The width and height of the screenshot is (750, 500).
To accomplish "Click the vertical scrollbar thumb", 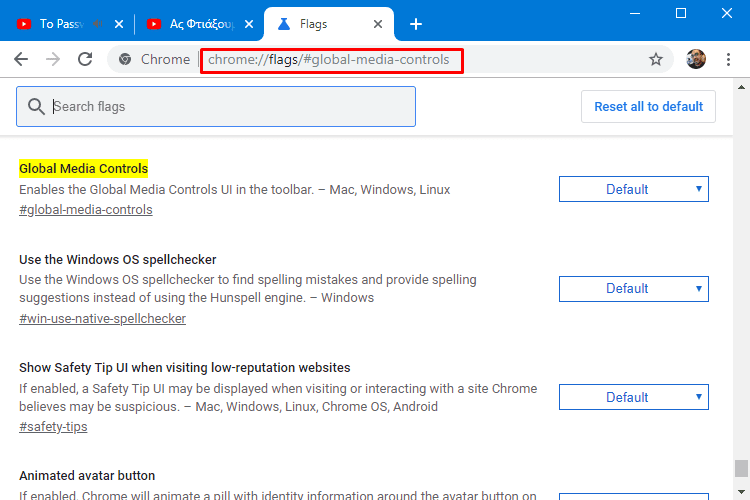I will [740, 468].
